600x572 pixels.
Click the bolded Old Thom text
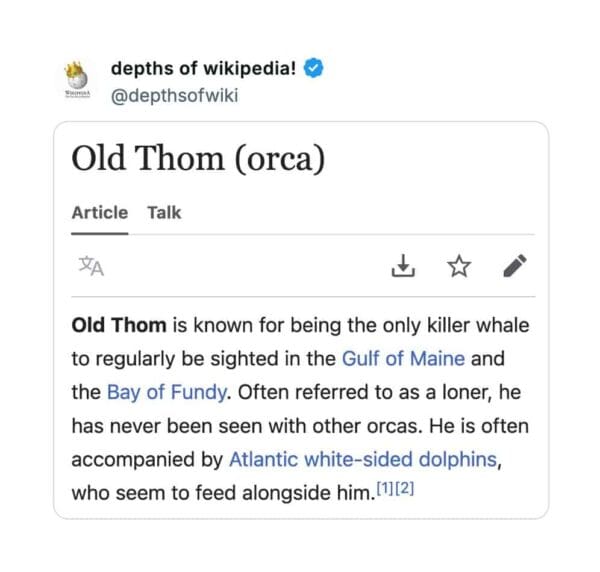[x=114, y=325]
